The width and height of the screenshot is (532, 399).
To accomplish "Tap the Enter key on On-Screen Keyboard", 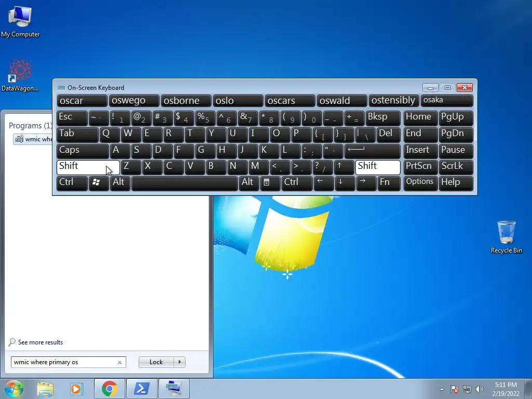I will coord(372,151).
